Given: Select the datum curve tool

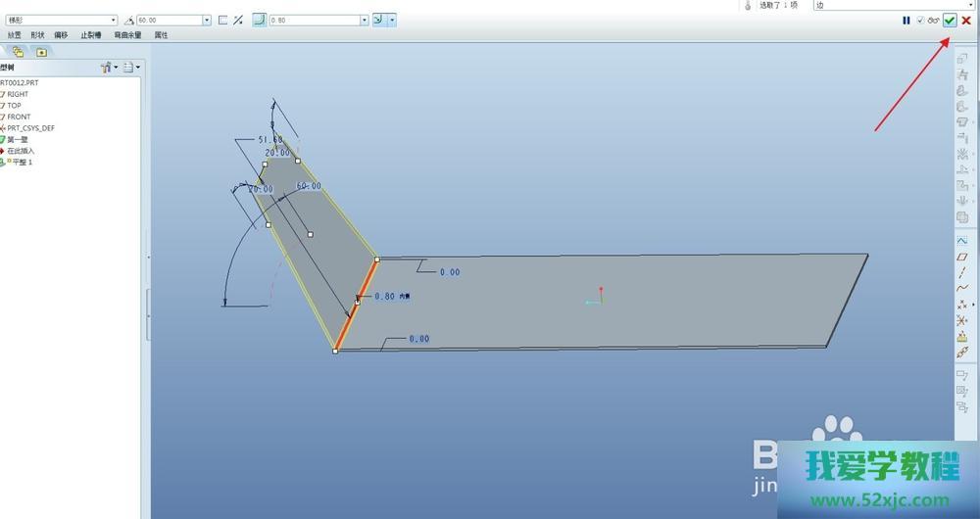Looking at the screenshot, I should (x=962, y=288).
